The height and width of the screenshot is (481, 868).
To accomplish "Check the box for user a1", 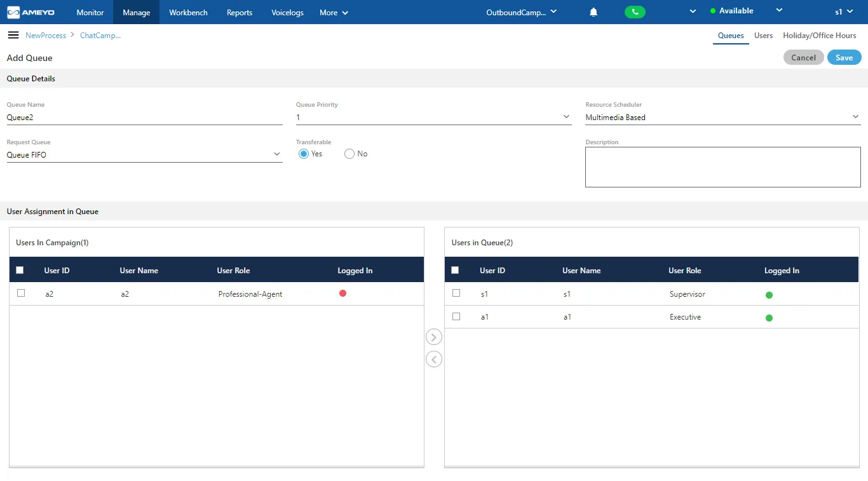I will [x=456, y=316].
